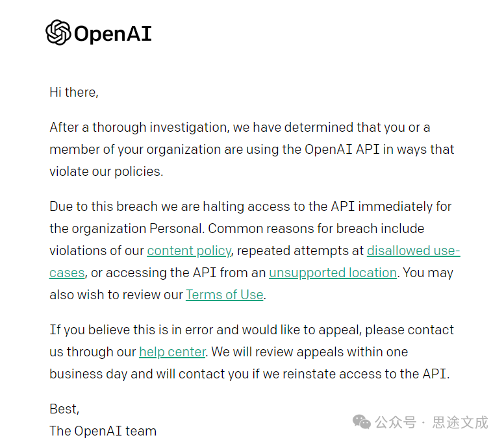
Task: Click the Hi there greeting line
Action: [74, 93]
